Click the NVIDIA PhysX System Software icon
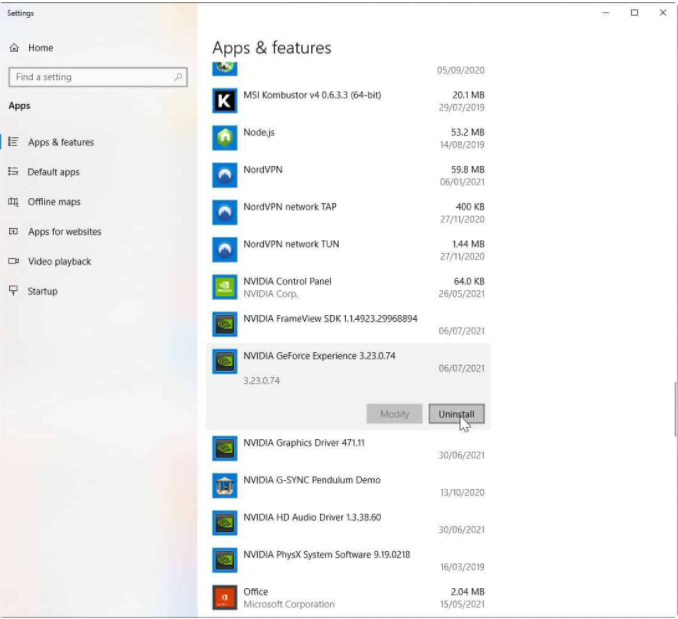Screen dimensions: 678x619 click(224, 560)
